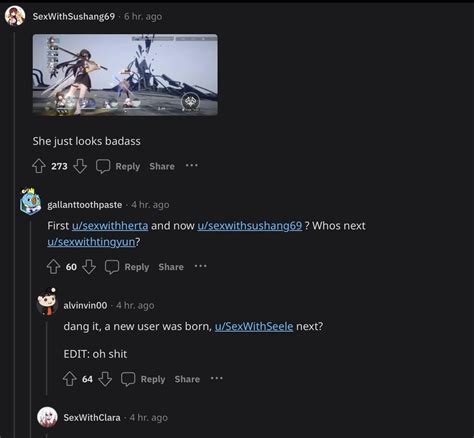Open the game screenshot image thumbnail
This screenshot has height=438, width=474.
click(125, 75)
